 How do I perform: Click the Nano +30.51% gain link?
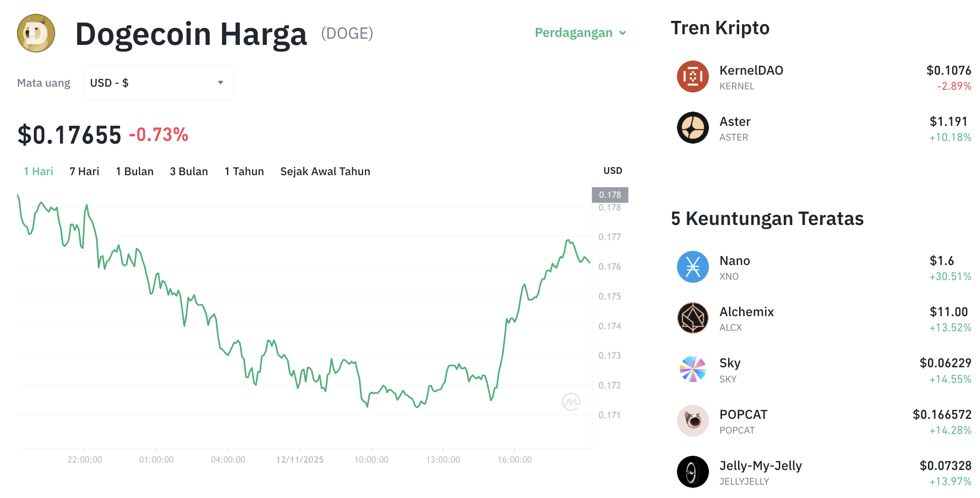951,276
